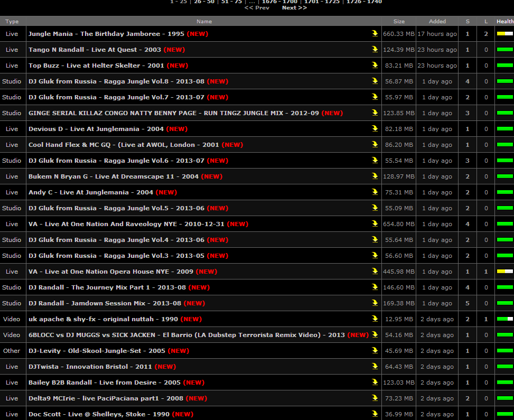
Task: Open Delta9 MCIrie live PaciPaciana part1
Action: (106, 398)
